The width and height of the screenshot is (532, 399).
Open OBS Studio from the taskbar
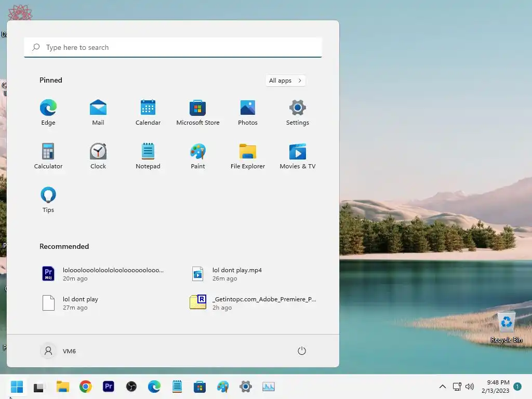click(x=131, y=387)
